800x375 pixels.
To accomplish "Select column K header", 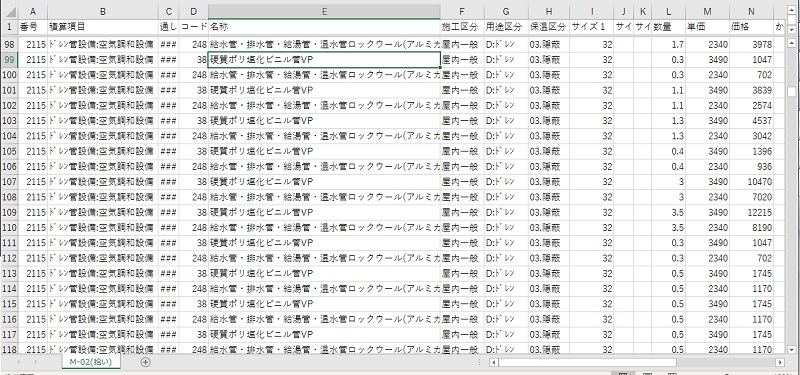I will (x=642, y=12).
